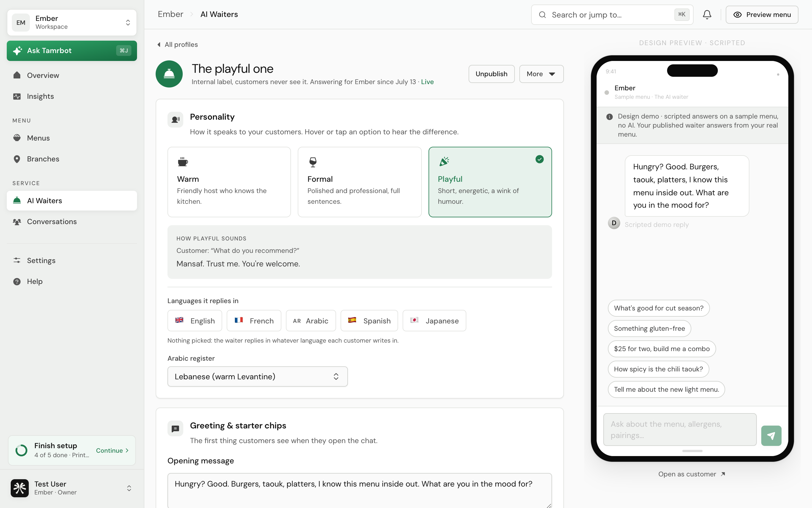Click the Help question mark icon

pyautogui.click(x=17, y=282)
